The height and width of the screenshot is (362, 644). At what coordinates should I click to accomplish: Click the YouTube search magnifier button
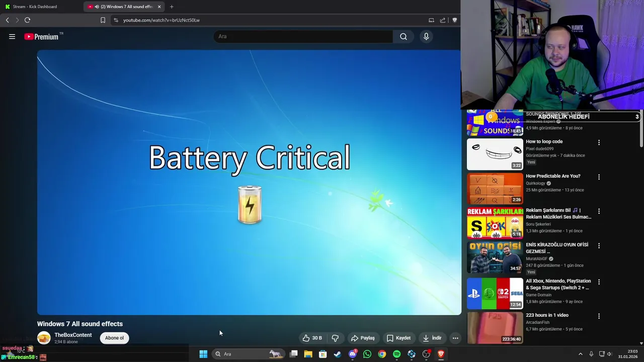click(x=404, y=36)
